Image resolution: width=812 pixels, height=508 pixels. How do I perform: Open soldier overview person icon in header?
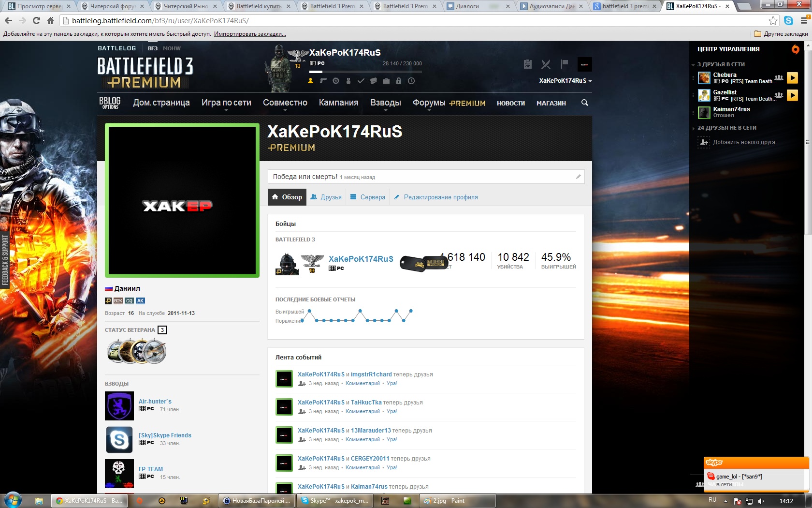tap(311, 81)
